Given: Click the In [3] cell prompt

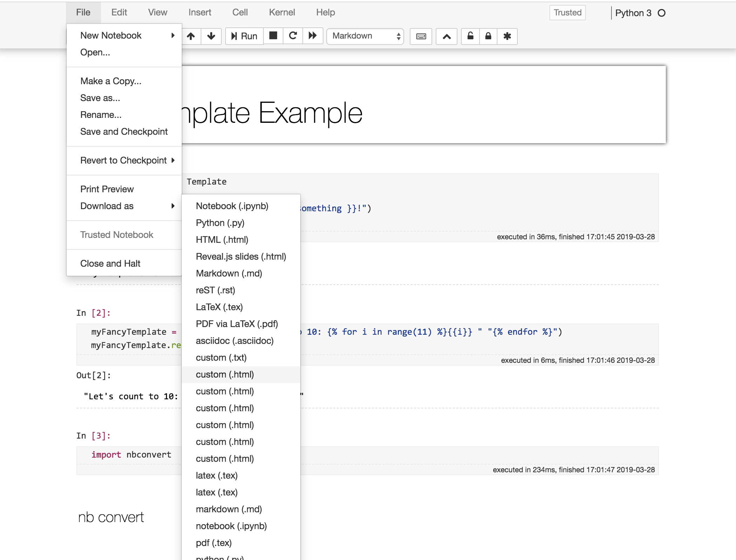Looking at the screenshot, I should (x=93, y=436).
